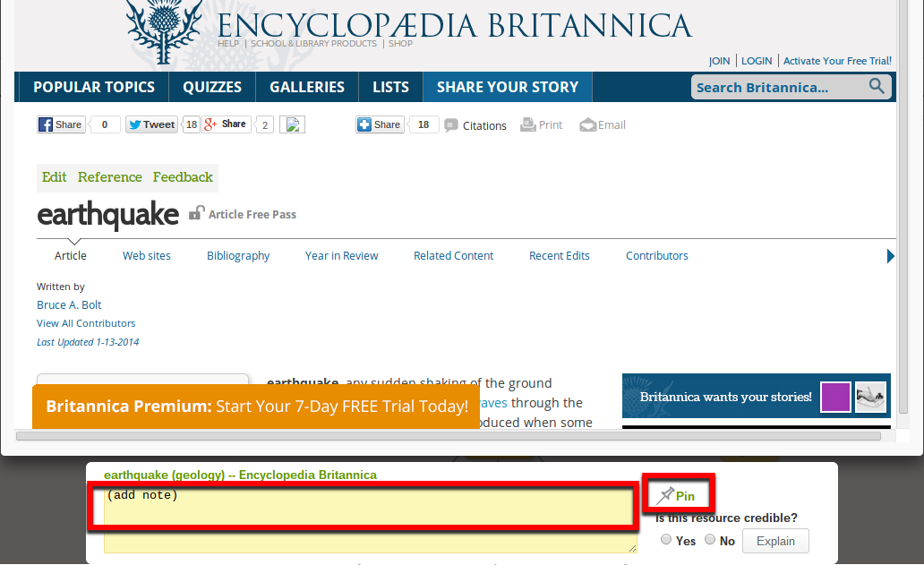The width and height of the screenshot is (924, 565).
Task: Click the Article Free Pass lock icon
Action: point(196,213)
